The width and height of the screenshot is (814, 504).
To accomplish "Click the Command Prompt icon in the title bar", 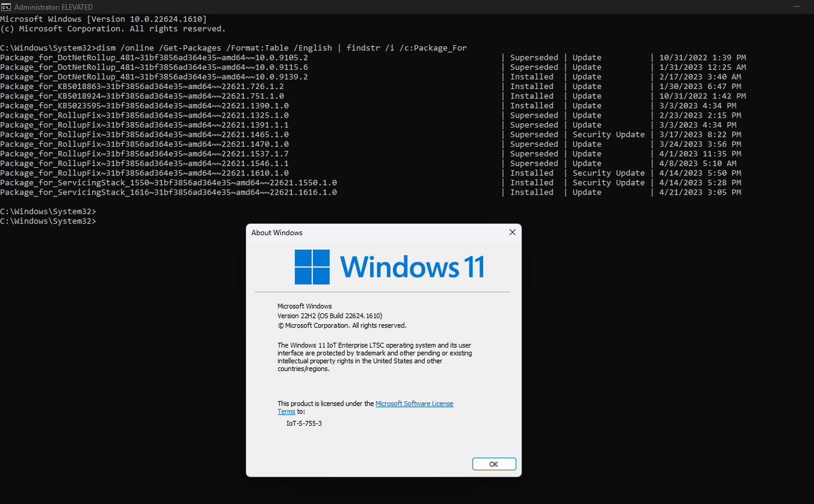I will [6, 6].
